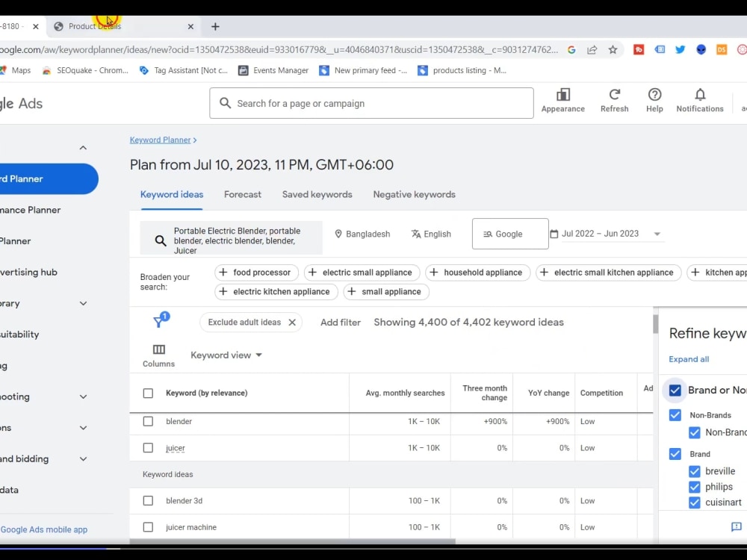Screen dimensions: 747x560
Task: Tick the juicer machine keyword checkbox
Action: 148,527
